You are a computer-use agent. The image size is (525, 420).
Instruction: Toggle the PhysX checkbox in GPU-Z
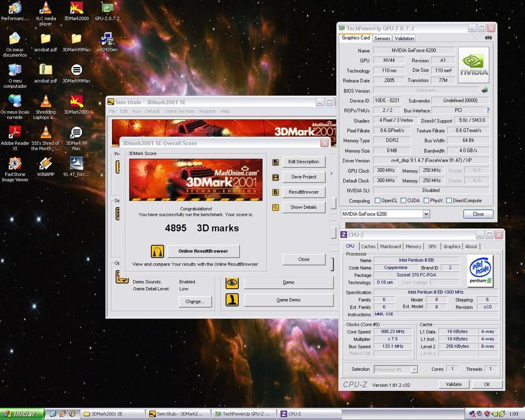[x=426, y=201]
